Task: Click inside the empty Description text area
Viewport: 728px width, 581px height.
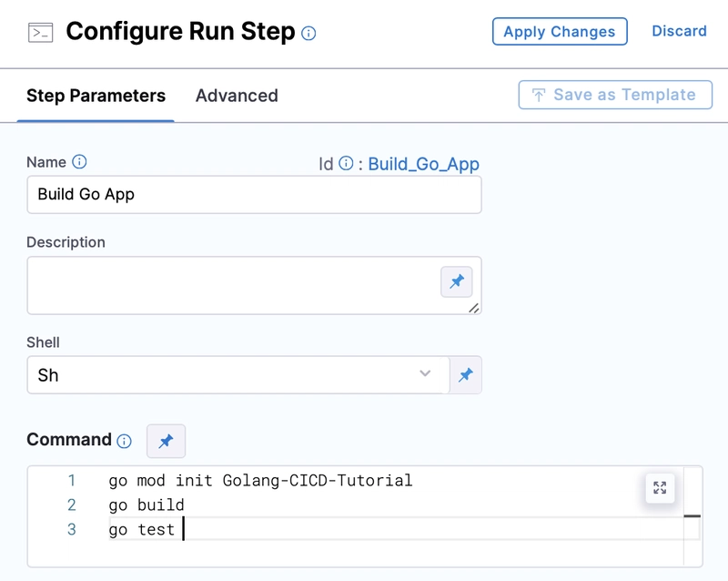Action: click(x=227, y=284)
